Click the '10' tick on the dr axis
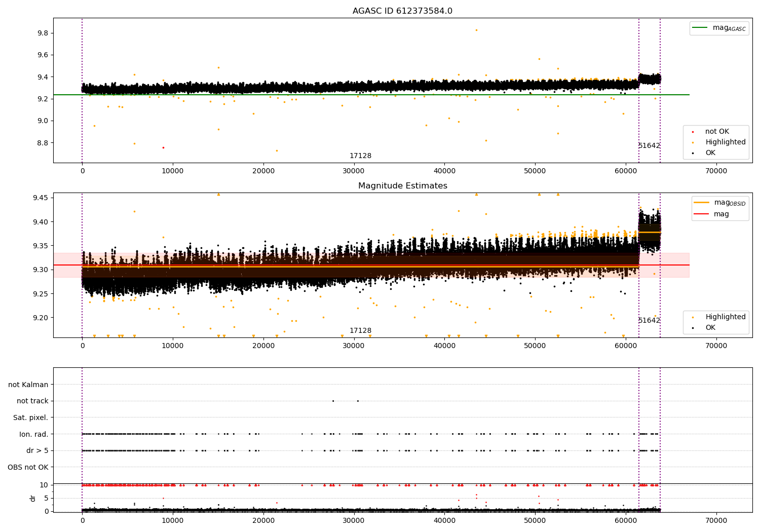Screen dimensions: 760x532 (x=44, y=485)
